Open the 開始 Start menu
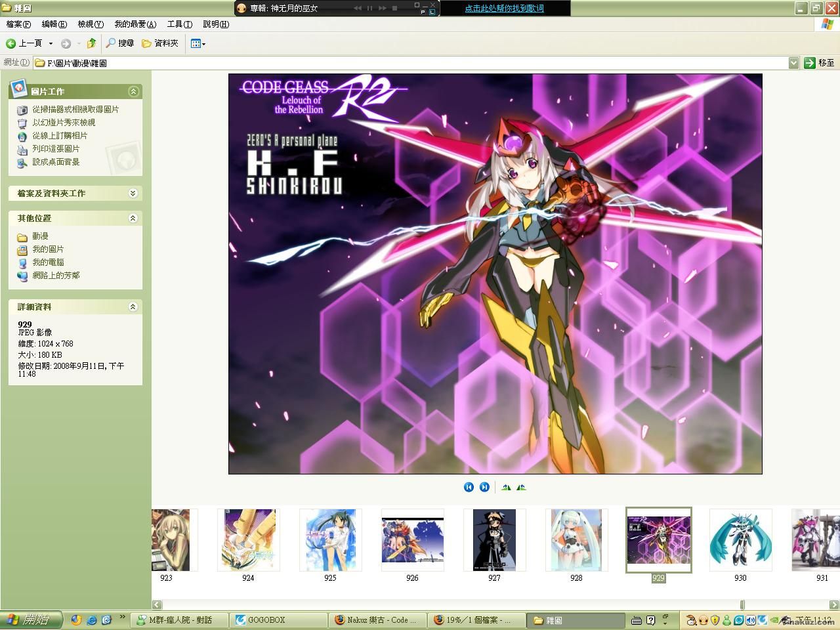The width and height of the screenshot is (840, 630). click(x=31, y=619)
